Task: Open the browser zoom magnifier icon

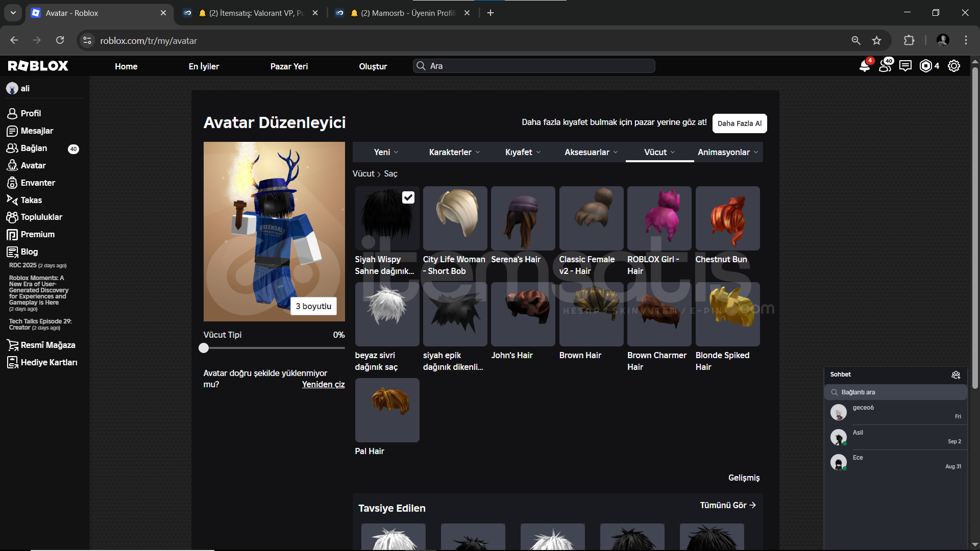Action: click(856, 40)
